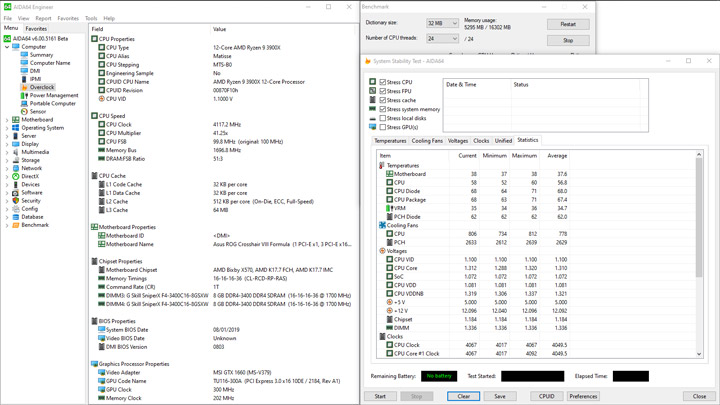720x405 pixels.
Task: Click the DMI item icon in the tree
Action: pos(24,71)
